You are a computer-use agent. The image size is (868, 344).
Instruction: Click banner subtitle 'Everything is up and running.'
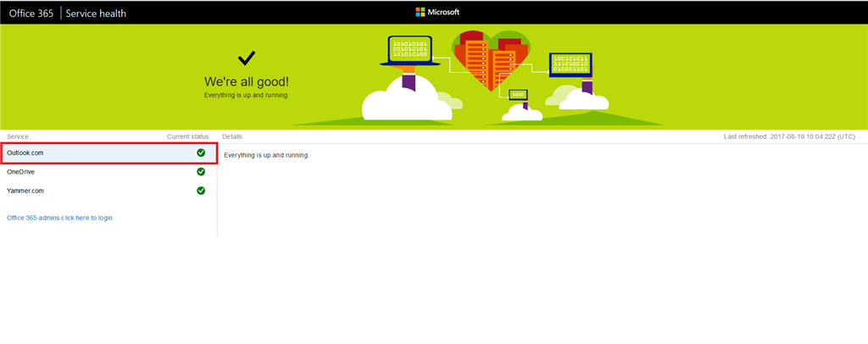coord(247,95)
